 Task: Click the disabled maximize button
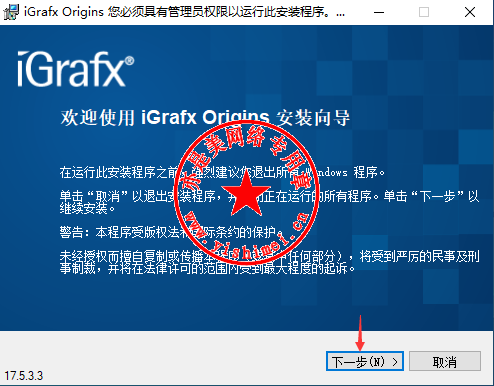click(424, 12)
